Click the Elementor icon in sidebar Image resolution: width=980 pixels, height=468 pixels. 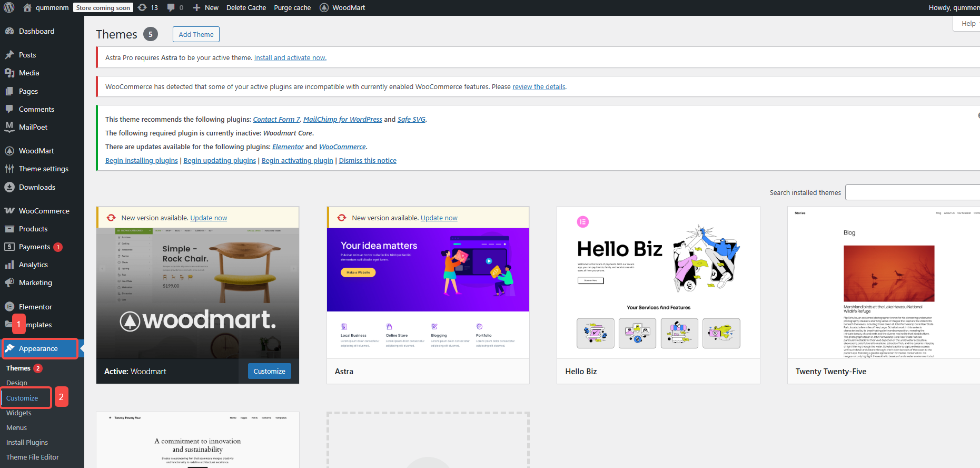coord(9,307)
